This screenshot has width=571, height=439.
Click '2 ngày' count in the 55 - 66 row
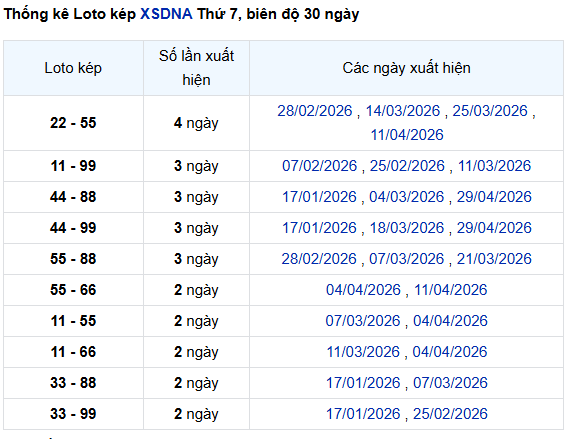(196, 290)
